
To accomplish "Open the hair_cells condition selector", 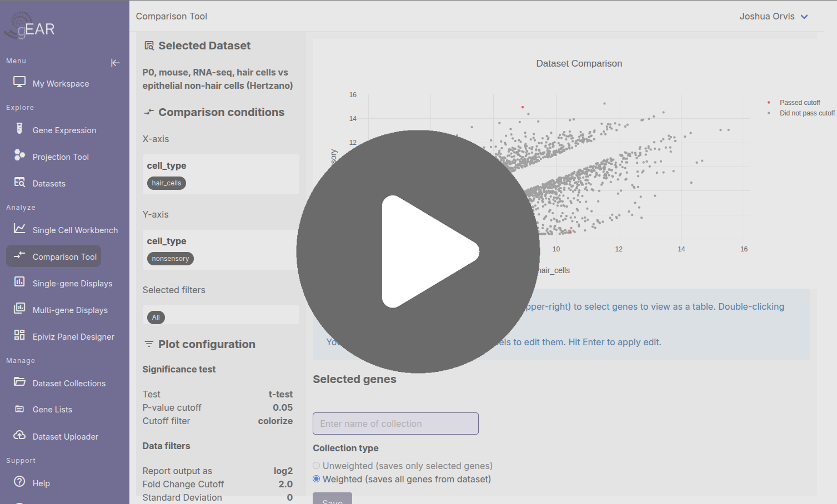I will point(166,183).
